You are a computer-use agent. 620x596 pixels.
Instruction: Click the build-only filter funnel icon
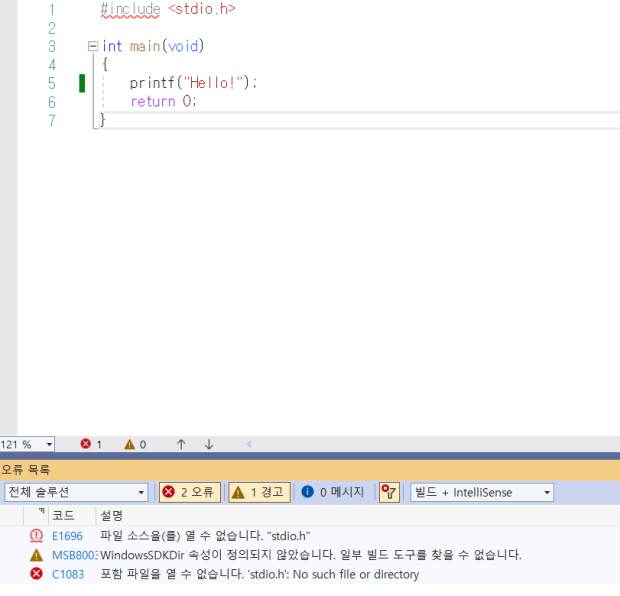(x=389, y=492)
